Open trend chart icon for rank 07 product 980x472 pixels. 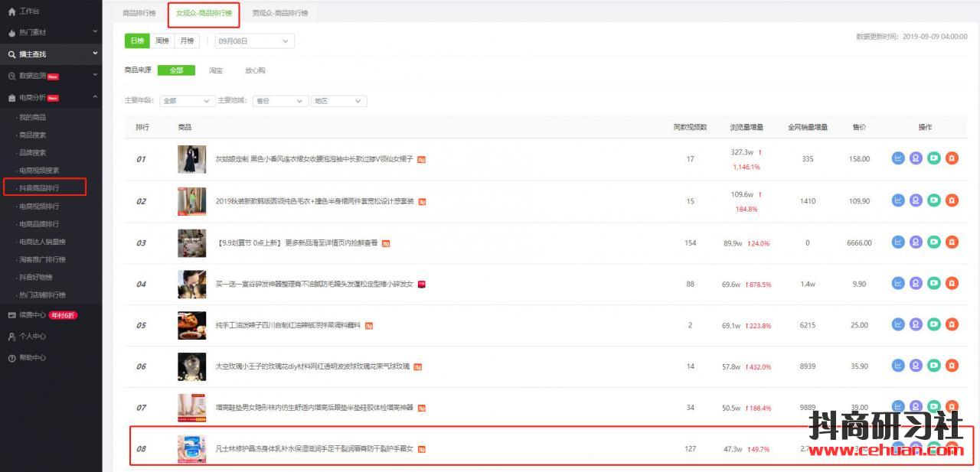(x=898, y=407)
